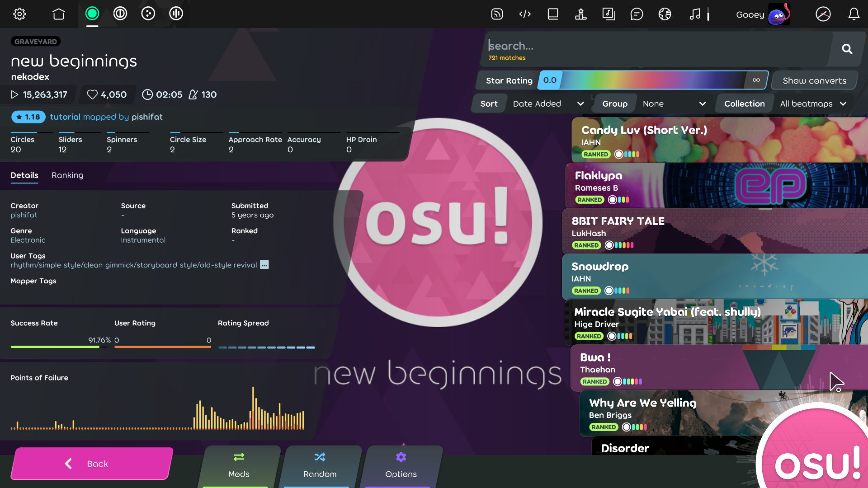Select the Miracle Sugite Yabai beatmap
The width and height of the screenshot is (868, 488).
click(716, 322)
